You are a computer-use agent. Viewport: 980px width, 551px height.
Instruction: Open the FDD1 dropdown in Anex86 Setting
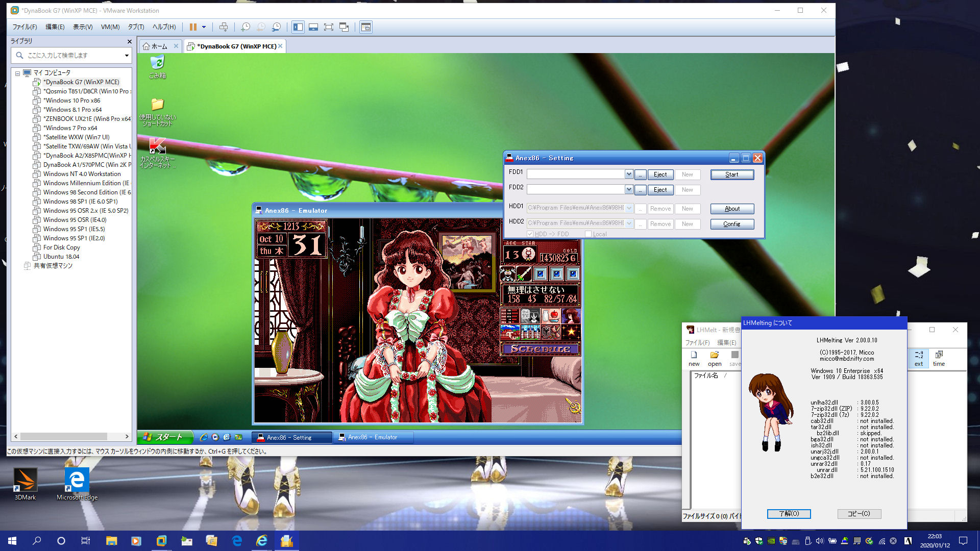[628, 174]
